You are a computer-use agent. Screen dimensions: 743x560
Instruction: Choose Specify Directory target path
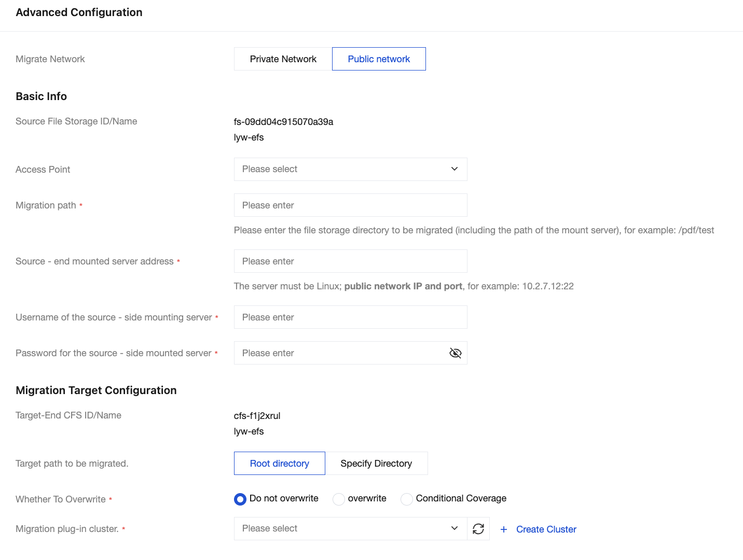pyautogui.click(x=376, y=464)
